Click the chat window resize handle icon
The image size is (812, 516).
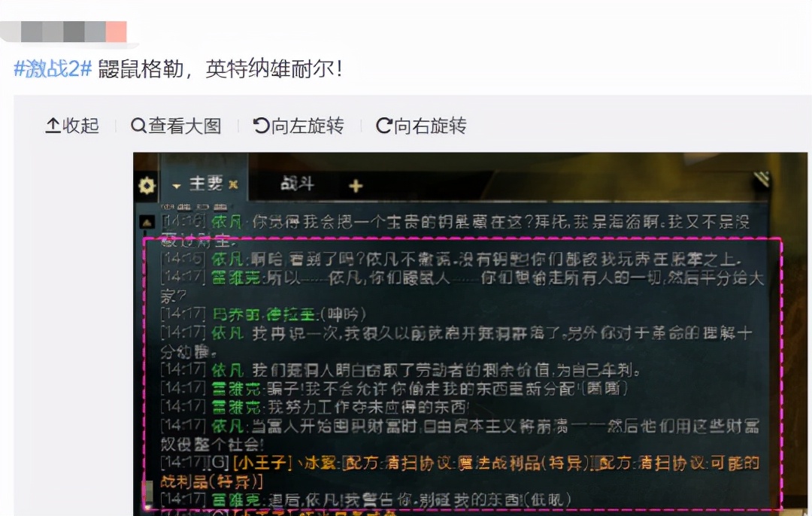pyautogui.click(x=762, y=178)
